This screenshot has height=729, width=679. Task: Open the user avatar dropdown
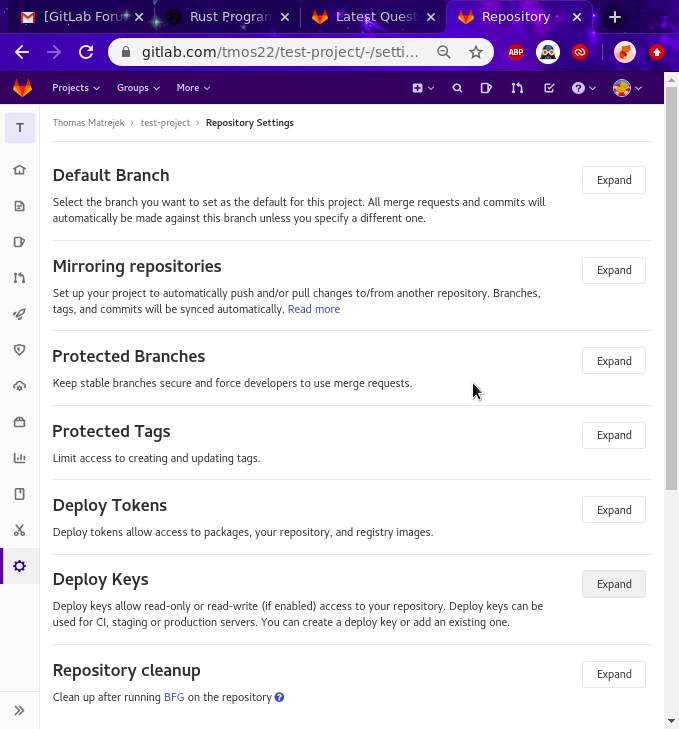click(x=627, y=88)
